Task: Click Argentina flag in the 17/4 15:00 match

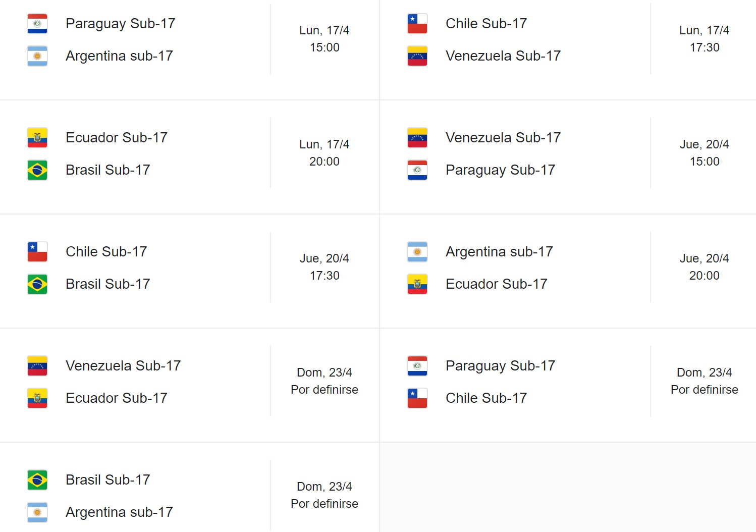Action: point(37,56)
